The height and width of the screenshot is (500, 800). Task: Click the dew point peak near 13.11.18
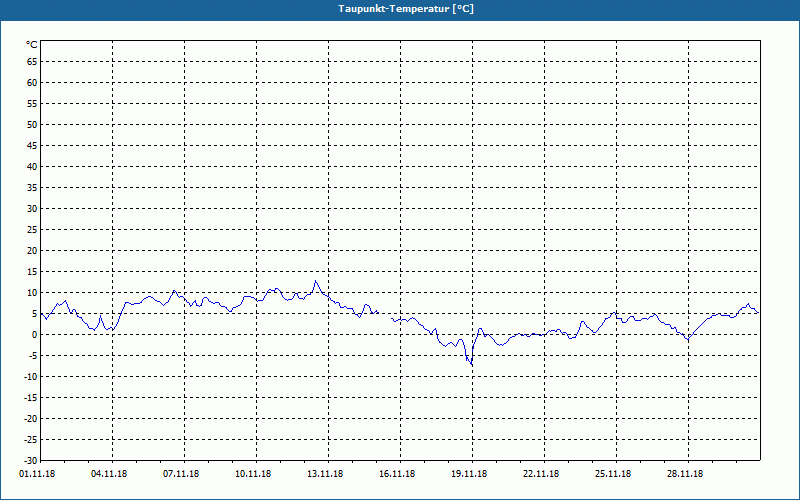[x=316, y=281]
